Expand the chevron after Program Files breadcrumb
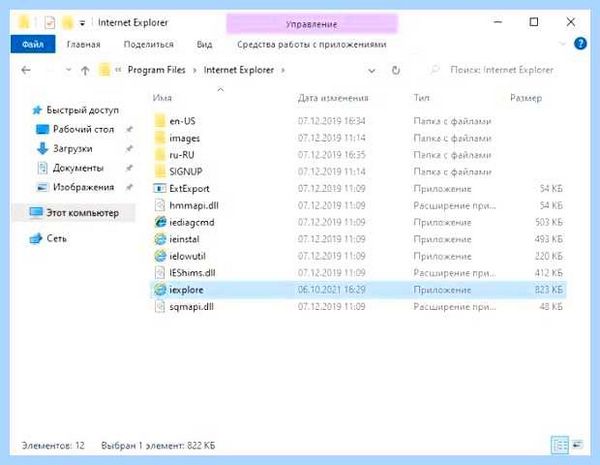This screenshot has width=600, height=465. tap(195, 70)
